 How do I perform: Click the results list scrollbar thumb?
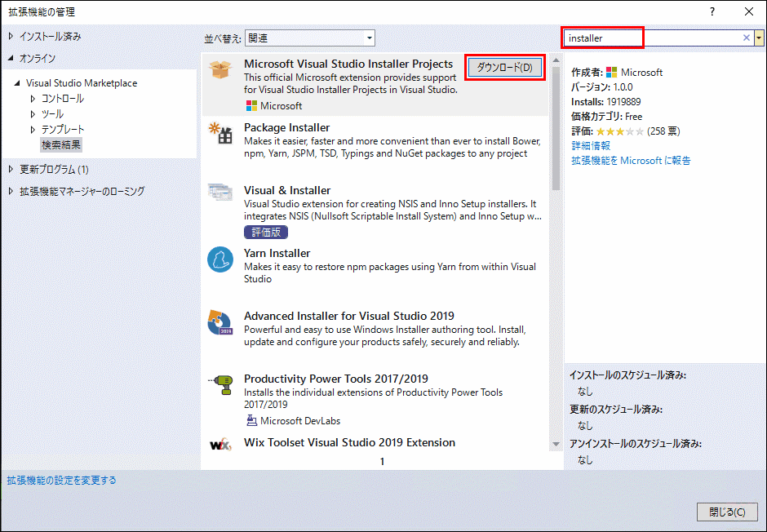(556, 128)
